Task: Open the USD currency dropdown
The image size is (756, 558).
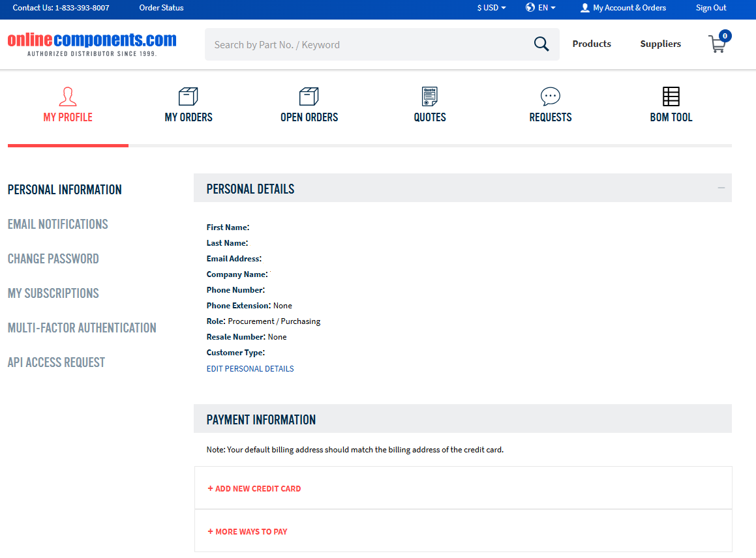Action: (491, 8)
